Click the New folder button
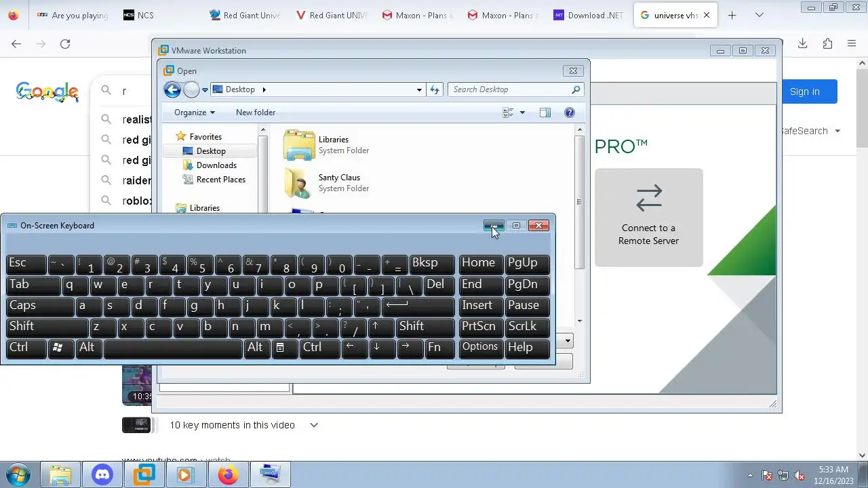868x488 pixels. (x=256, y=113)
